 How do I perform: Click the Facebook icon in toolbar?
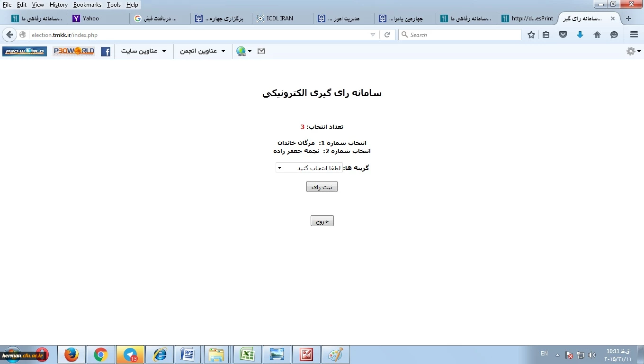tap(106, 52)
